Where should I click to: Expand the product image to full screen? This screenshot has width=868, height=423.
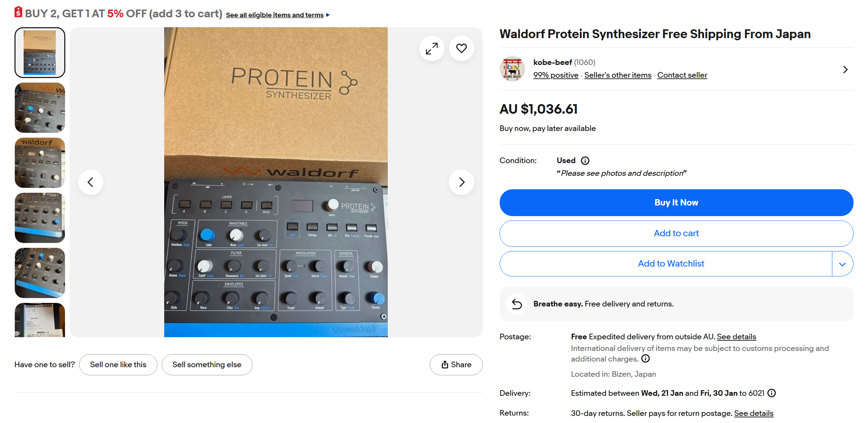click(432, 48)
